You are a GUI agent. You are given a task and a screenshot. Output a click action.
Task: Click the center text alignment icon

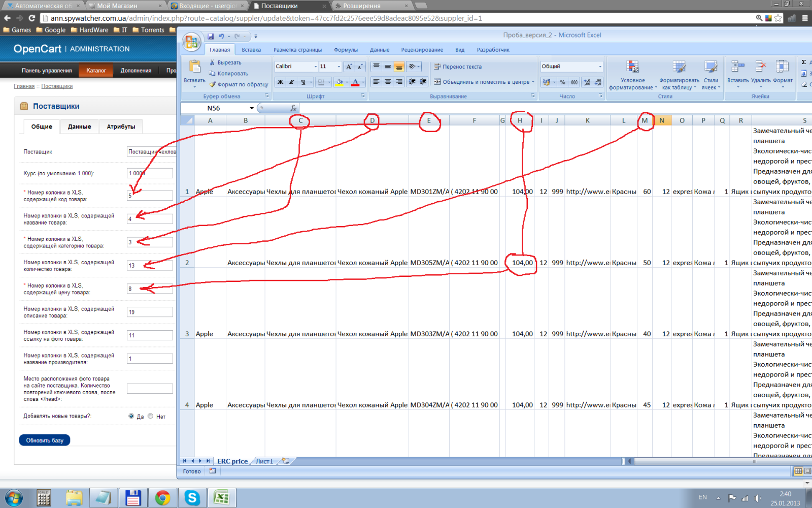tap(388, 82)
